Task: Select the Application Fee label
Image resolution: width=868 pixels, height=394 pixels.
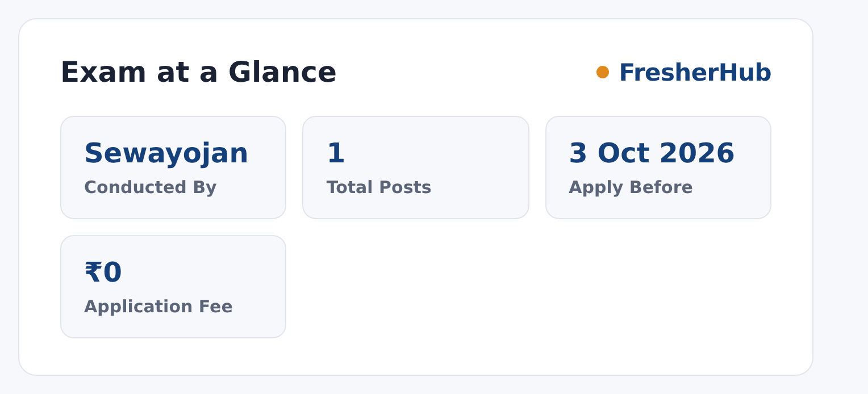Action: [158, 307]
